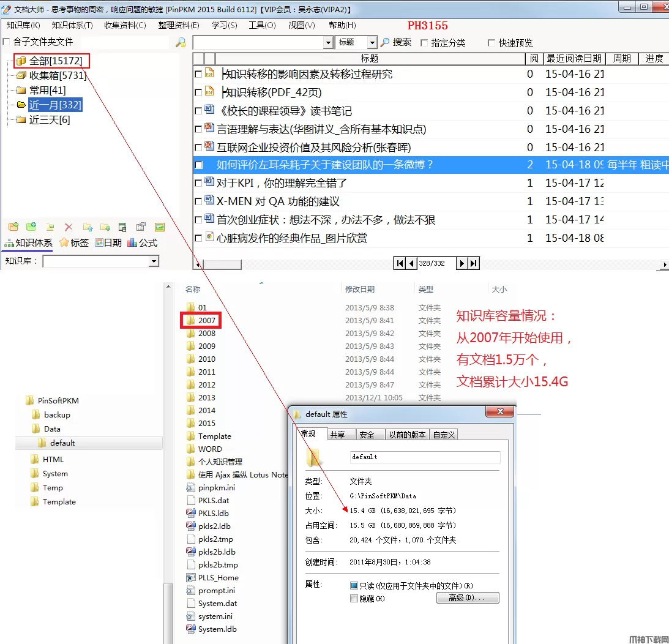This screenshot has width=669, height=644.
Task: Click the magnifier 搜索 search button
Action: pyautogui.click(x=396, y=42)
